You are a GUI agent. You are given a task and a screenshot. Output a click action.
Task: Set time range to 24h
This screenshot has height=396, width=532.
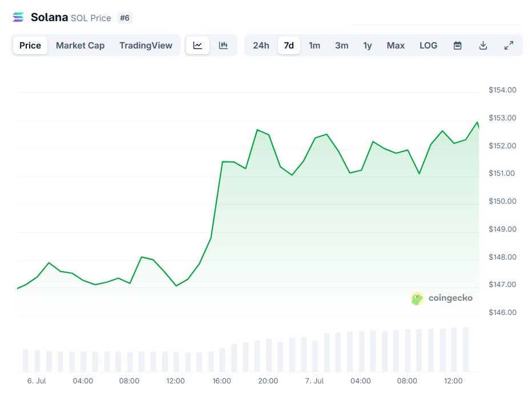point(261,46)
